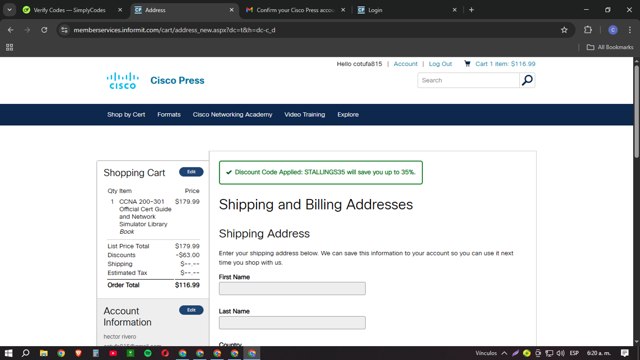The height and width of the screenshot is (360, 640).
Task: Click the Discounts -$63.00 value
Action: point(188,255)
